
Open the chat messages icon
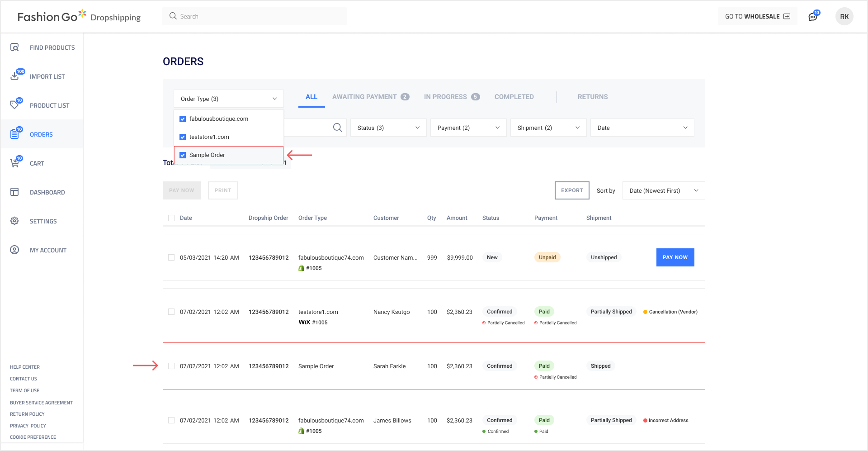tap(813, 17)
